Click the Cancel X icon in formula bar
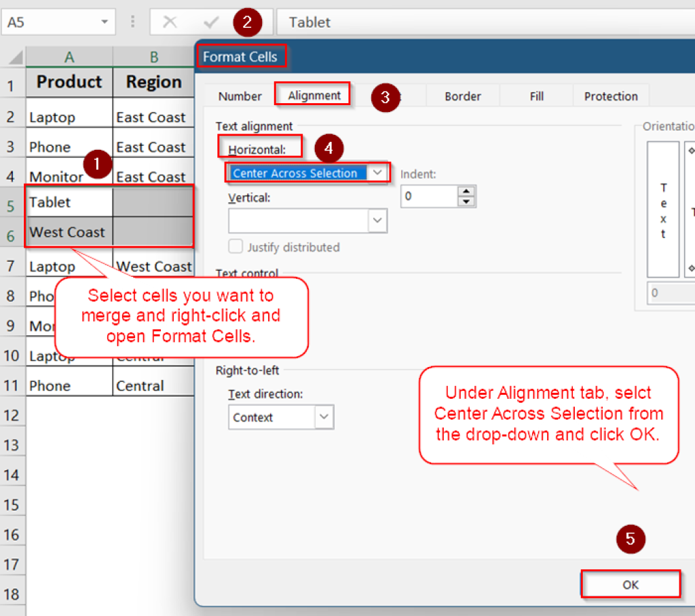The image size is (695, 616). coord(170,22)
